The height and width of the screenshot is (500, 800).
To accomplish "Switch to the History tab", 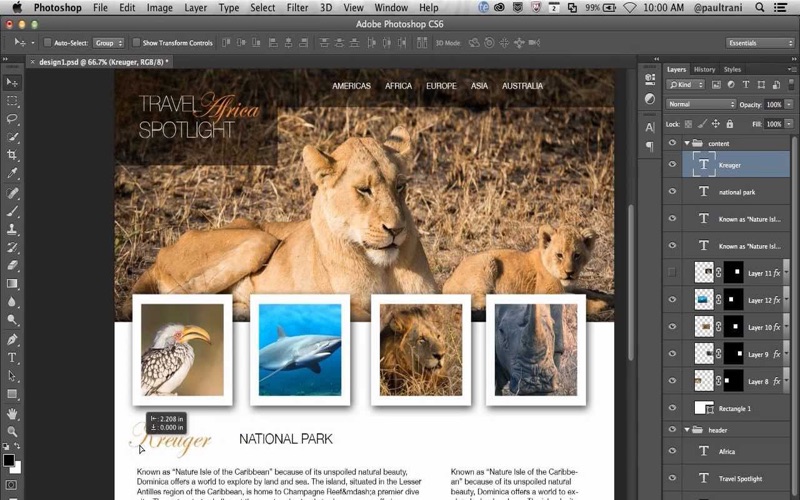I will (704, 69).
